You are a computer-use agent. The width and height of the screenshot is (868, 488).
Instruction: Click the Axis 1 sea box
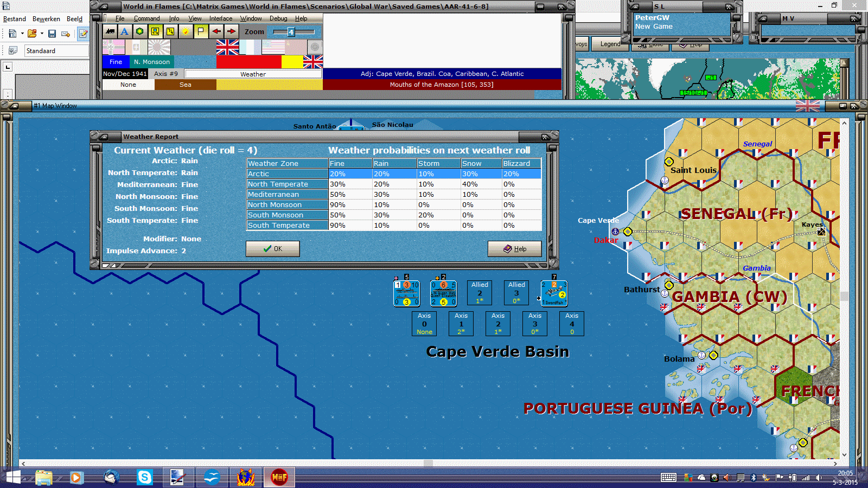[461, 324]
